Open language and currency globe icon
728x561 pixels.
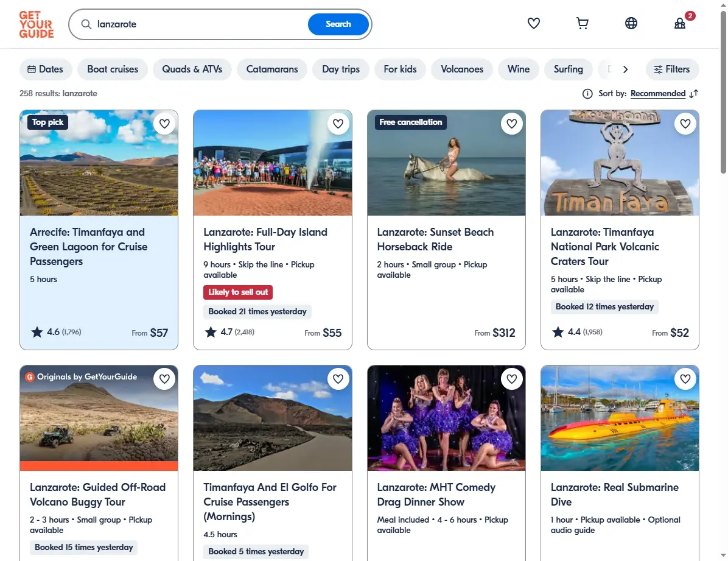pos(631,23)
